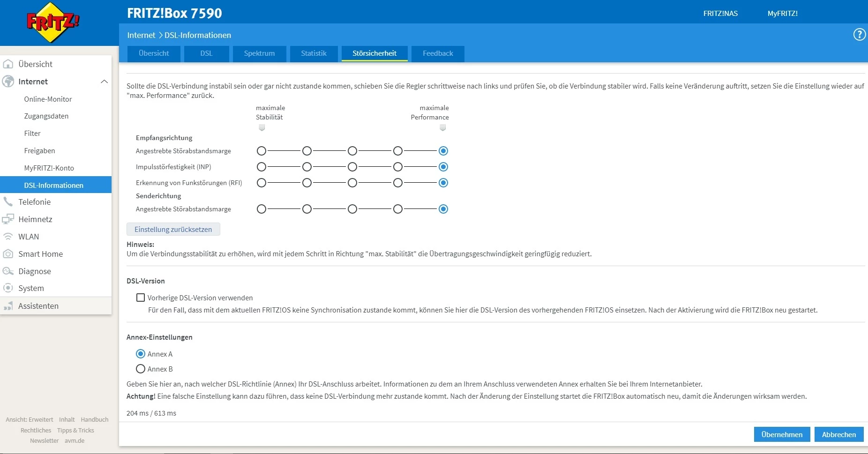Open the Feedback tab
This screenshot has width=868, height=454.
coord(438,53)
